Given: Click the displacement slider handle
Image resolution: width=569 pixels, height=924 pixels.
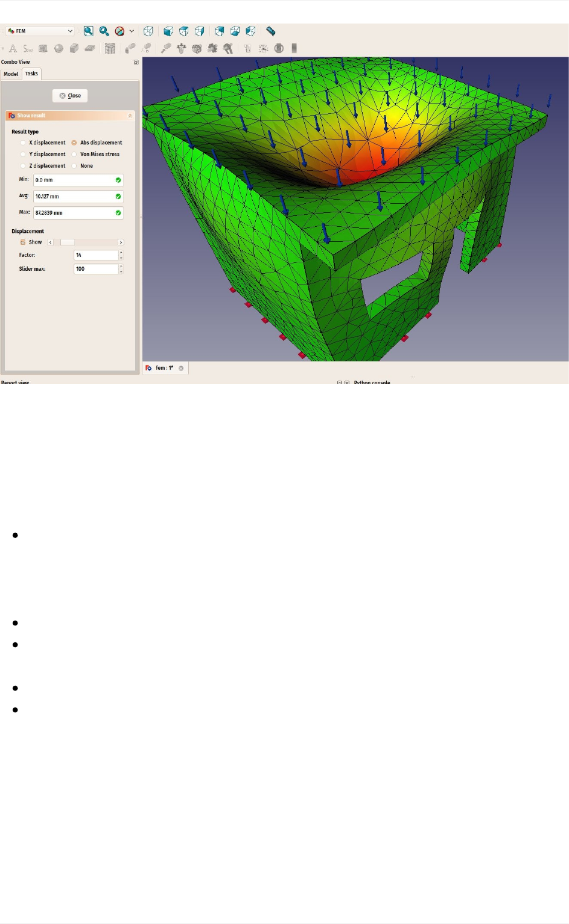Looking at the screenshot, I should coord(67,242).
